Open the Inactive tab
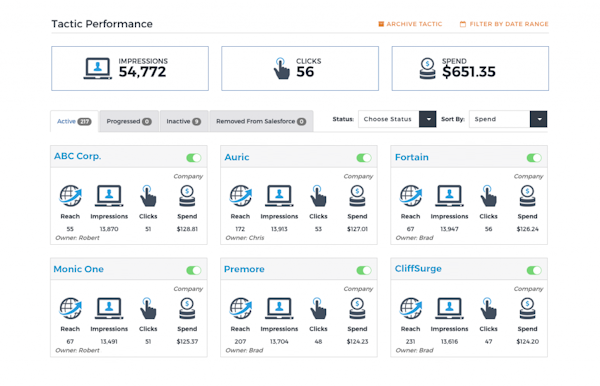 tap(184, 121)
